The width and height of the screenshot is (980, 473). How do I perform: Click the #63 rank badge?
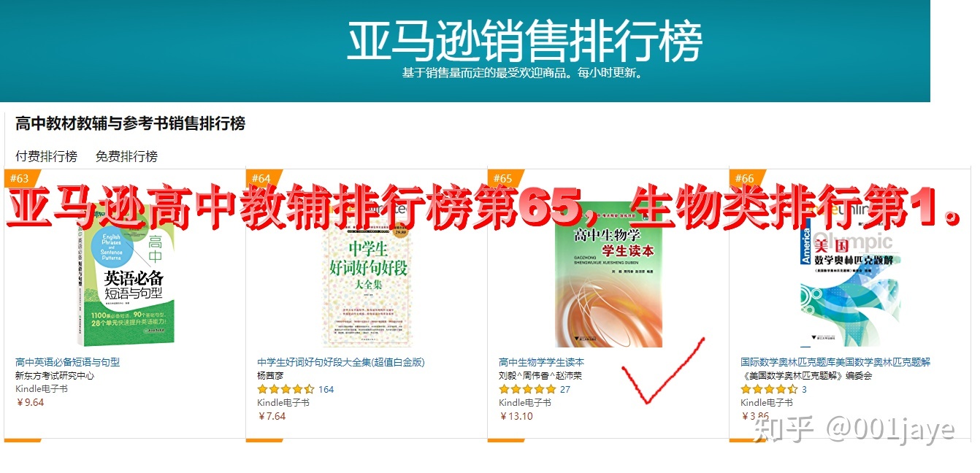pyautogui.click(x=20, y=178)
